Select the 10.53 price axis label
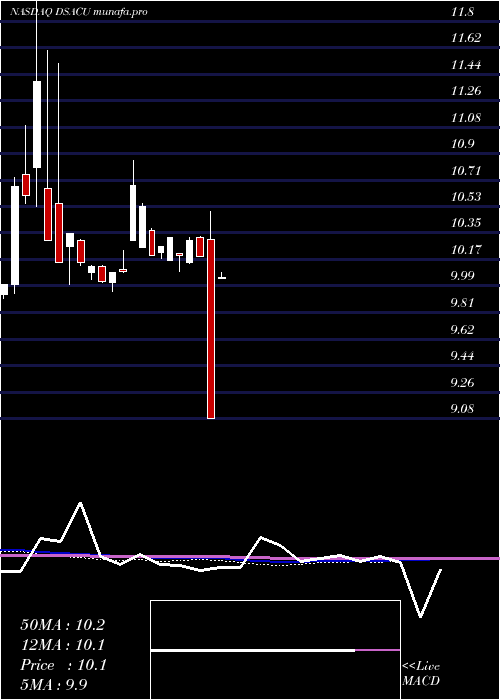The width and height of the screenshot is (500, 700). pyautogui.click(x=466, y=197)
